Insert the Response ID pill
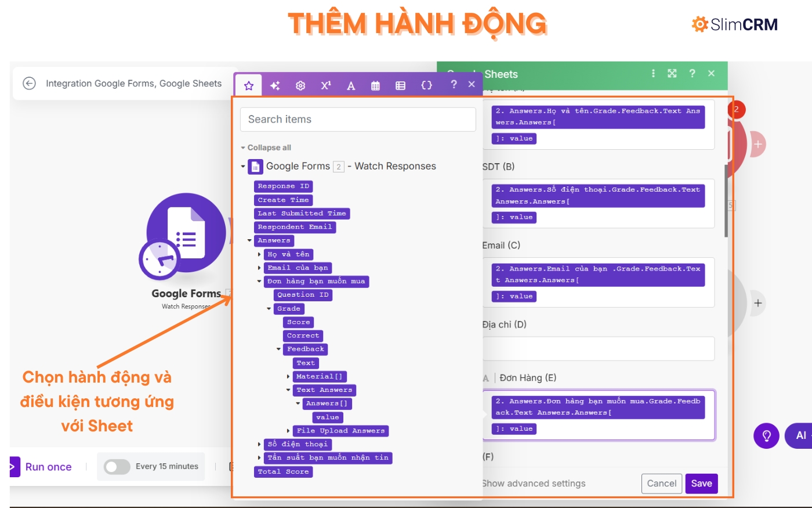This screenshot has width=812, height=508. pos(284,186)
